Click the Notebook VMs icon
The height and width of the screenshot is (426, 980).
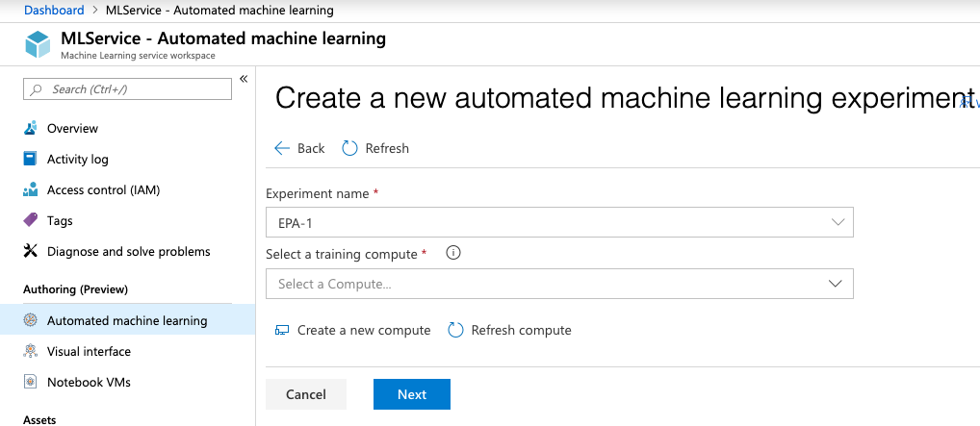point(30,382)
